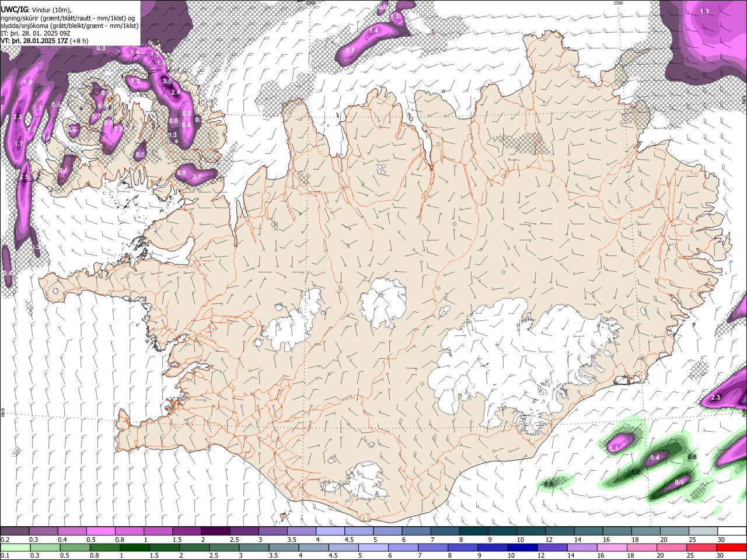The height and width of the screenshot is (560, 747).
Task: Click the 'slydda/snjókoma' legend description line
Action: [69, 25]
